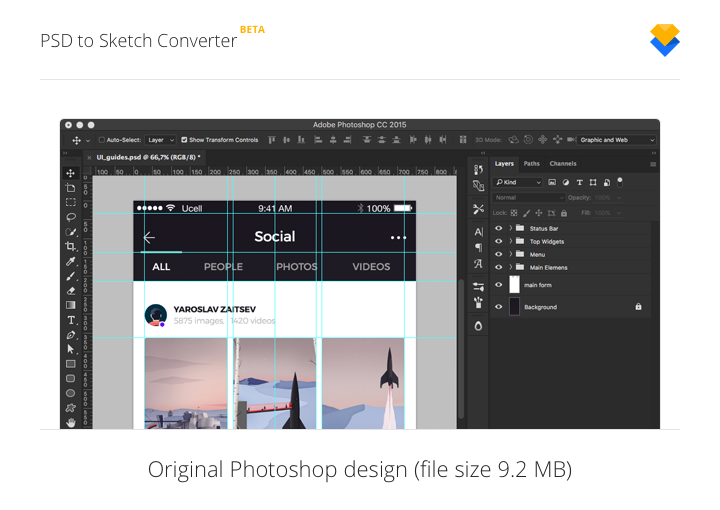
Task: Select the Brush tool
Action: 70,276
